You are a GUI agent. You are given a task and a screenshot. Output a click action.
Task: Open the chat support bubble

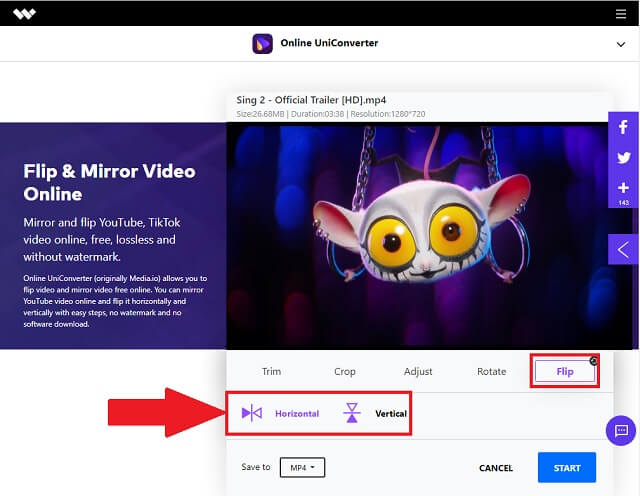[621, 430]
